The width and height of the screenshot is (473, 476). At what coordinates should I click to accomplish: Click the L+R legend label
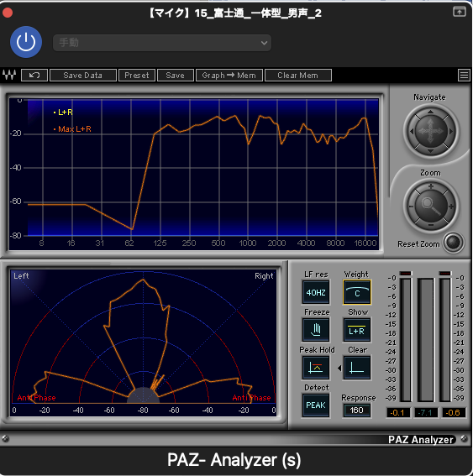click(65, 112)
